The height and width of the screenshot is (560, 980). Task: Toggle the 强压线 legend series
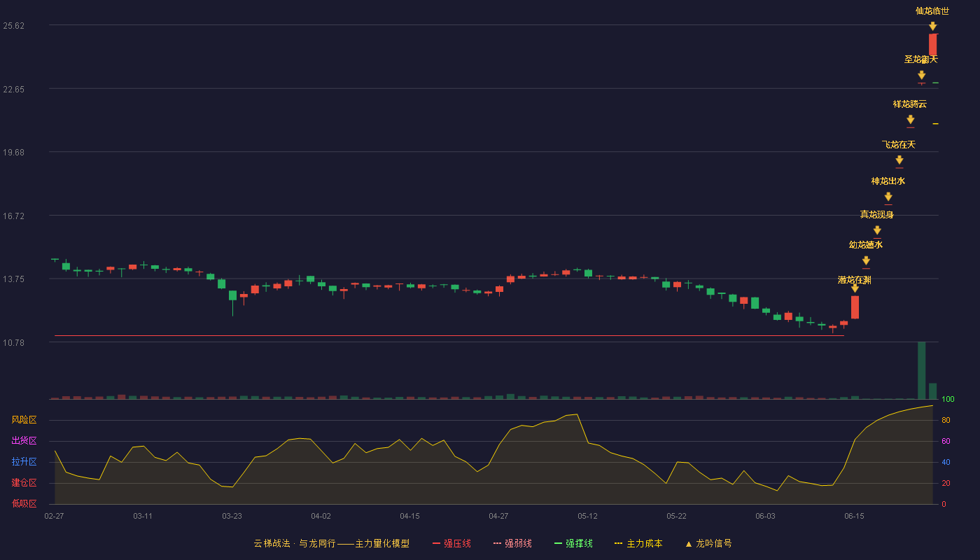pos(451,543)
